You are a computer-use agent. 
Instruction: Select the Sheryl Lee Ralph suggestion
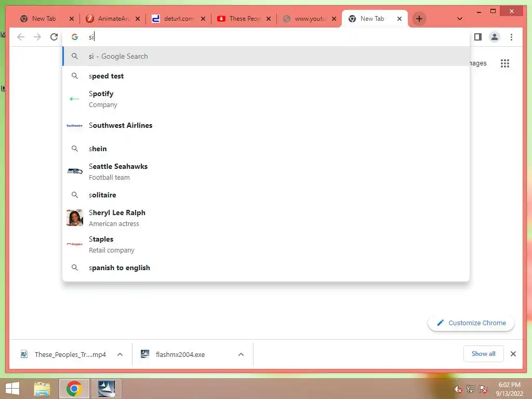tap(266, 218)
